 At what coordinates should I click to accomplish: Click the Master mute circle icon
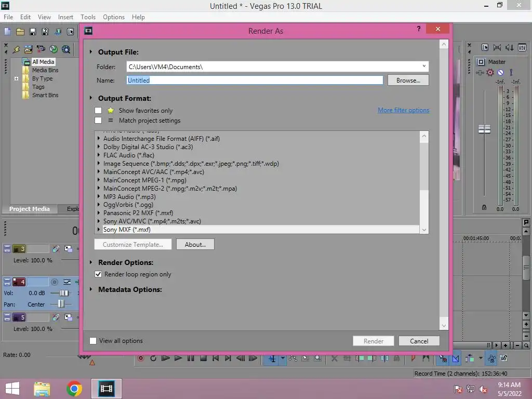coord(500,72)
